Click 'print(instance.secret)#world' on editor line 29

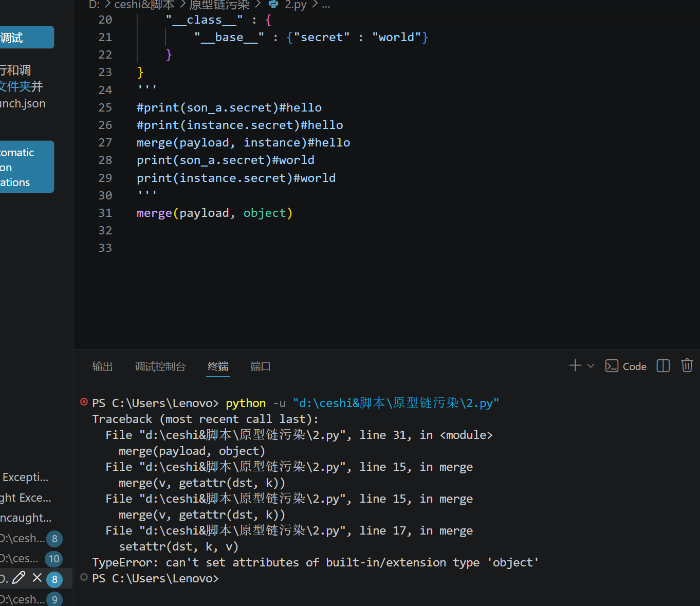click(x=236, y=178)
